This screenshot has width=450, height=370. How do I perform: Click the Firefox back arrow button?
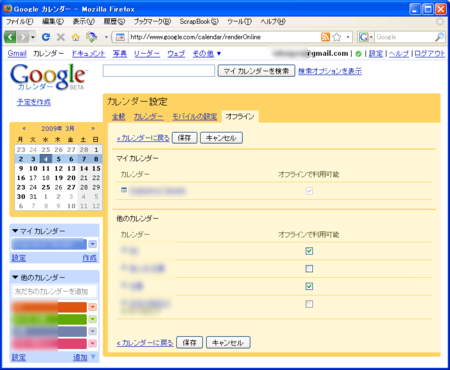click(10, 37)
